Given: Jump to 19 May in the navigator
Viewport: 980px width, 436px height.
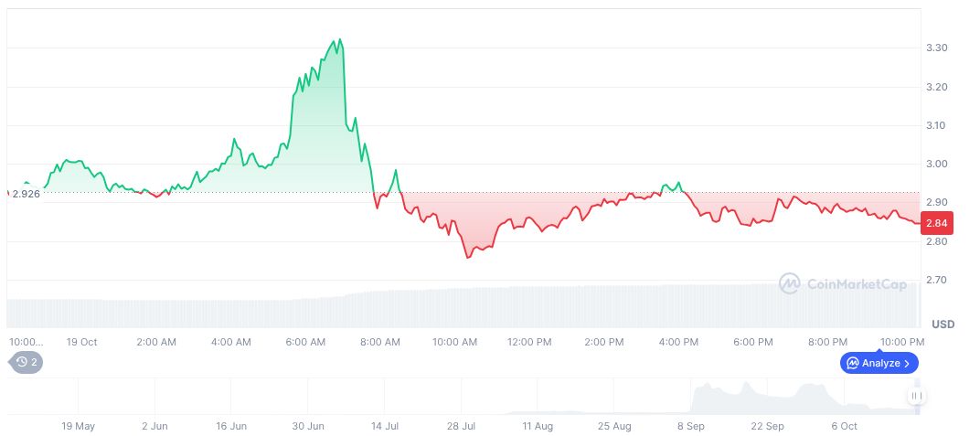Looking at the screenshot, I should pyautogui.click(x=78, y=426).
